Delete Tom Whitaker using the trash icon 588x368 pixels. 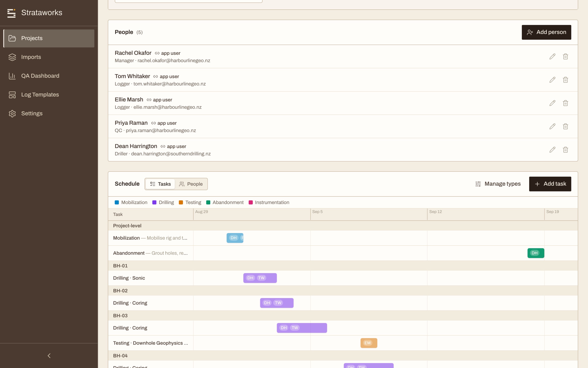[565, 80]
